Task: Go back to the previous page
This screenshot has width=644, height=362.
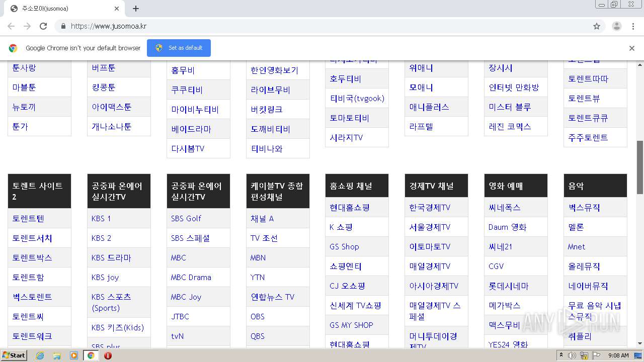Action: coord(11,26)
